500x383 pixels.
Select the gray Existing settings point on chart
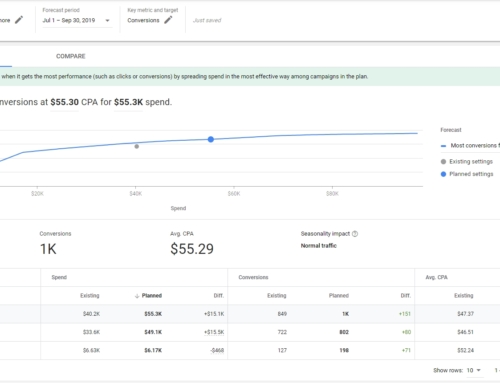(x=137, y=146)
